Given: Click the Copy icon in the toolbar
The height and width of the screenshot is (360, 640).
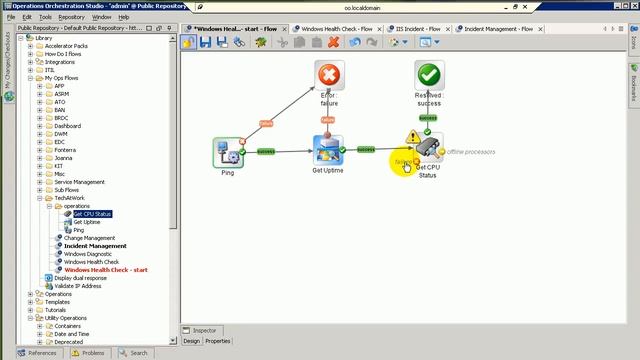Looking at the screenshot, I should (x=300, y=42).
